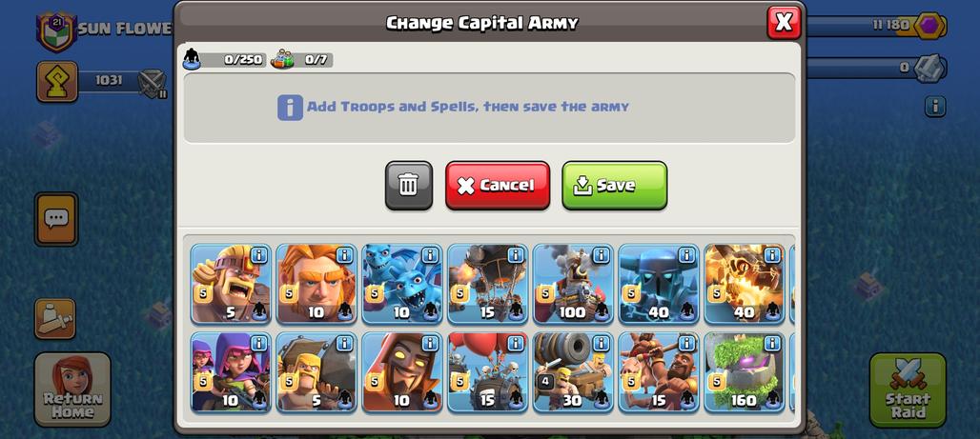Tap the Return Home button

click(x=72, y=389)
